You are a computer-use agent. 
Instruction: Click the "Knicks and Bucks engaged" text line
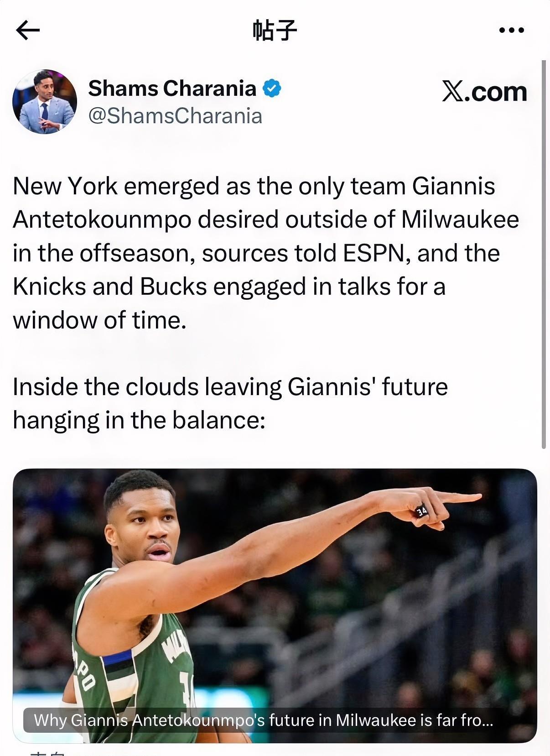229,287
